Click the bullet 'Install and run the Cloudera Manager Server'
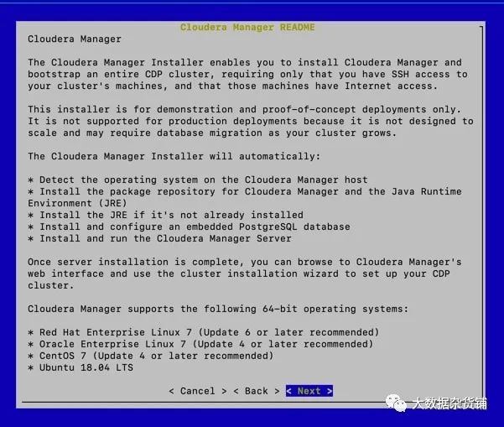The width and height of the screenshot is (504, 427). [159, 238]
